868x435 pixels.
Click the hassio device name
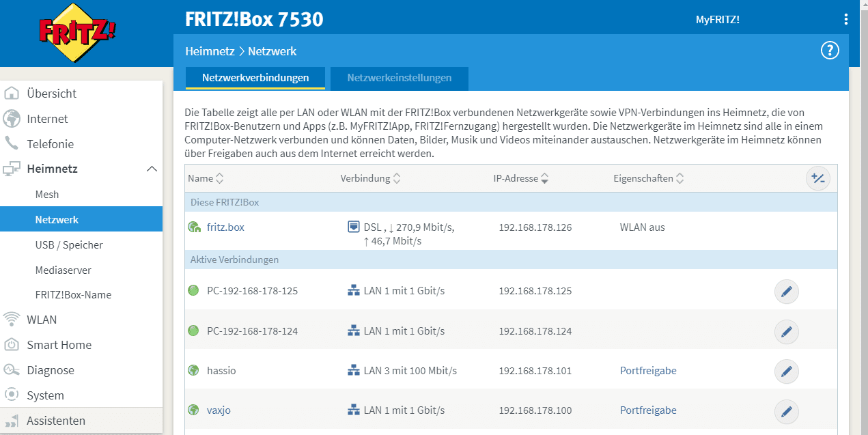point(221,371)
